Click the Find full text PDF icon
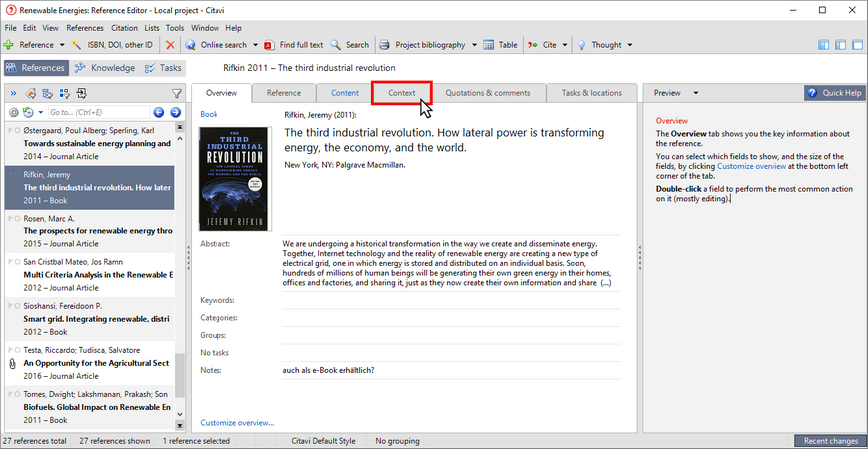 [x=269, y=45]
